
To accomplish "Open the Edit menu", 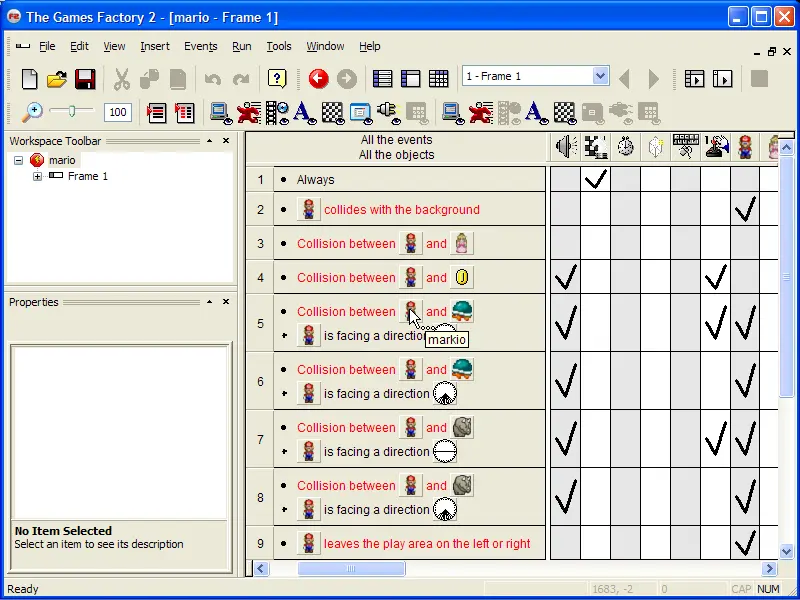I will point(79,46).
